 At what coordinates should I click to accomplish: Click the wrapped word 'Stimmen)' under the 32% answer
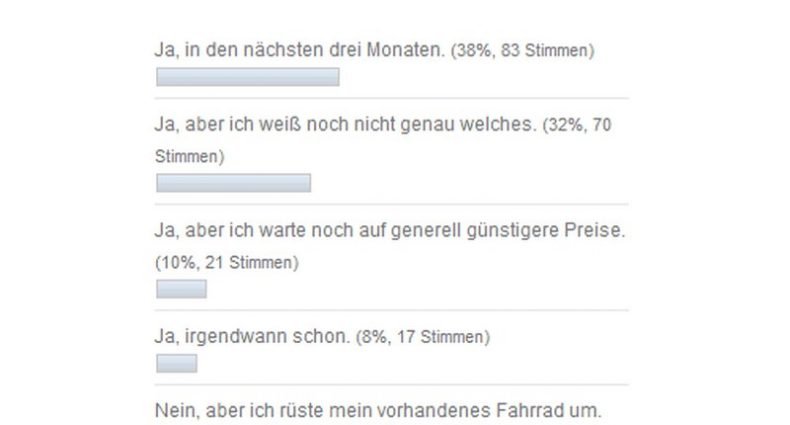[x=189, y=158]
